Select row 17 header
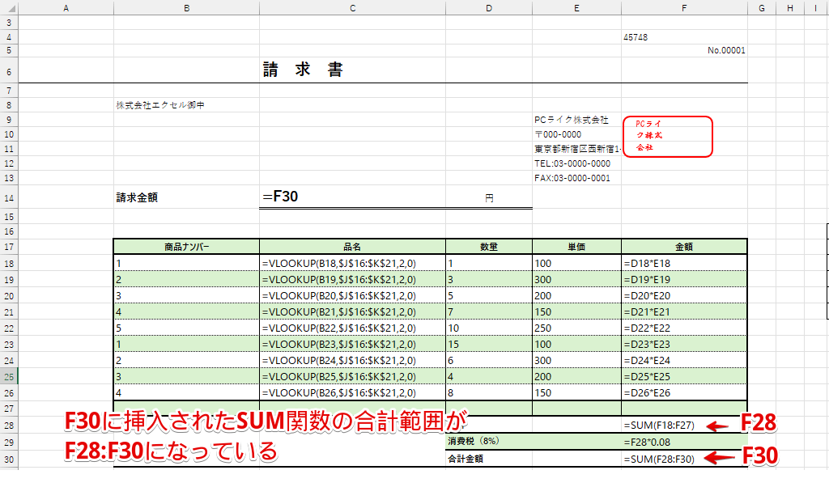This screenshot has height=504, width=829. [9, 247]
